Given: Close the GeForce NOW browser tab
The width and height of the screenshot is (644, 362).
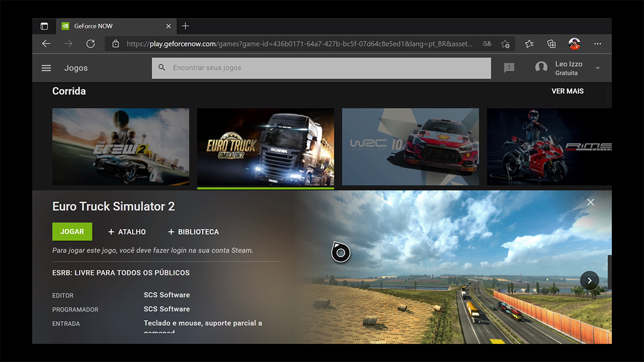Looking at the screenshot, I should [169, 26].
